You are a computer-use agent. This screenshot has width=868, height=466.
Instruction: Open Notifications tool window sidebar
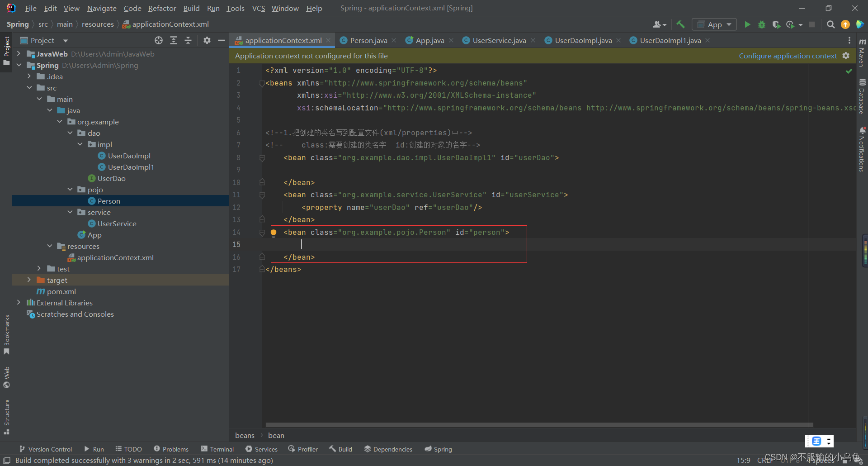pyautogui.click(x=862, y=149)
